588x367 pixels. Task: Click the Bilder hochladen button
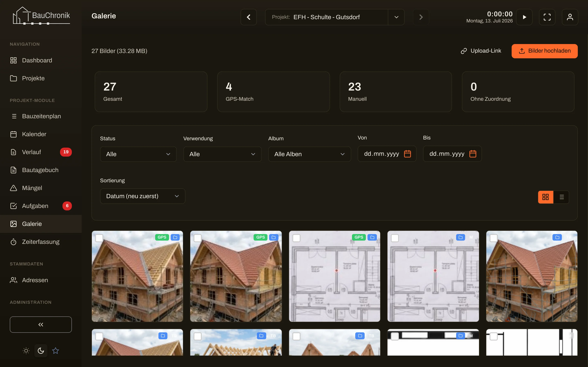pos(545,51)
